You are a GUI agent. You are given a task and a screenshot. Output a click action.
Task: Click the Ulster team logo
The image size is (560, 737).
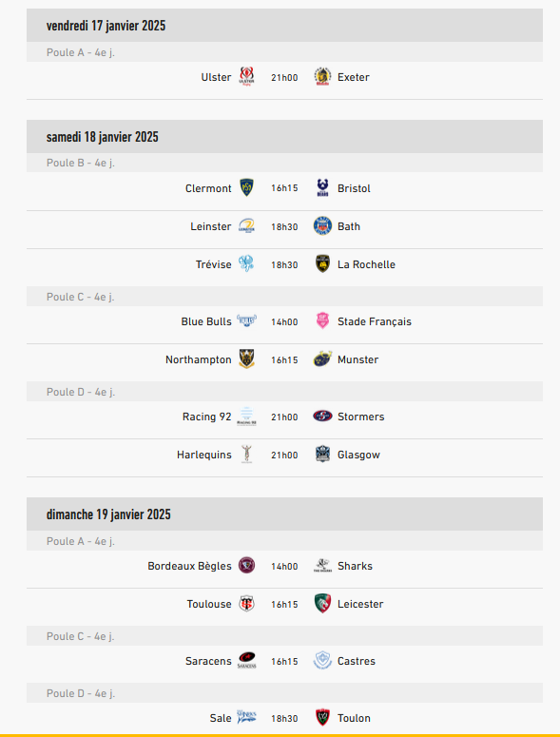click(x=246, y=77)
